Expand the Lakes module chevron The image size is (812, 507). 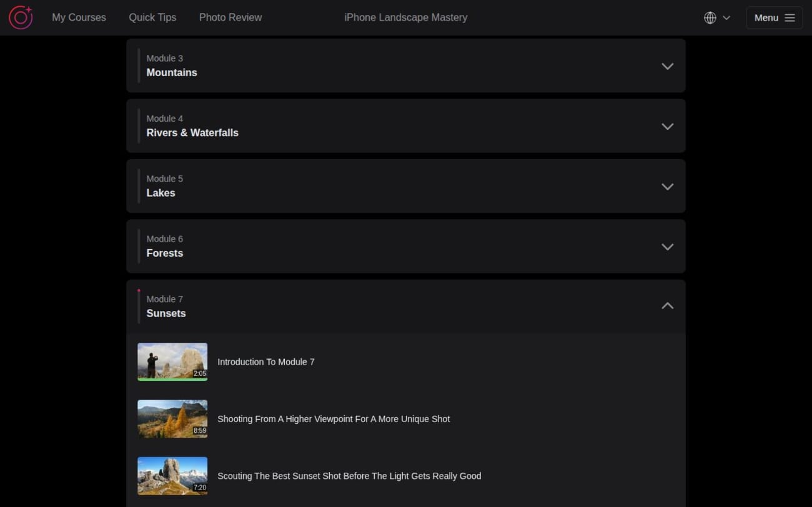[667, 186]
